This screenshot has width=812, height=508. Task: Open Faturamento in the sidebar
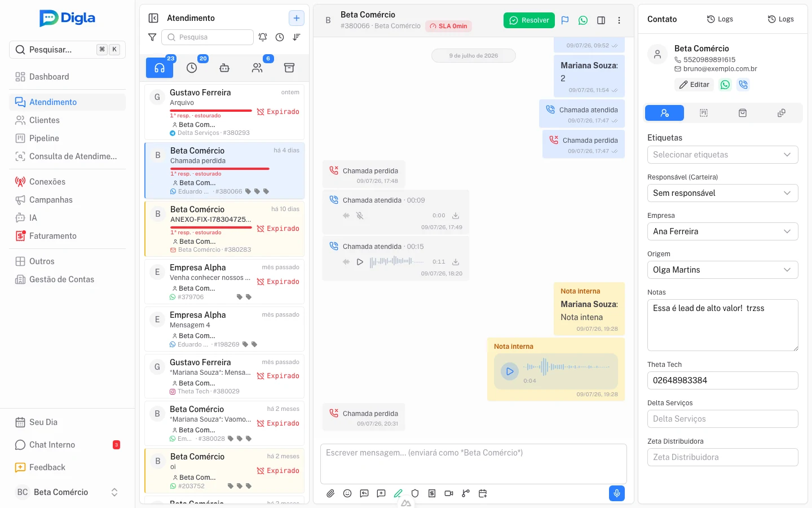(x=68, y=236)
